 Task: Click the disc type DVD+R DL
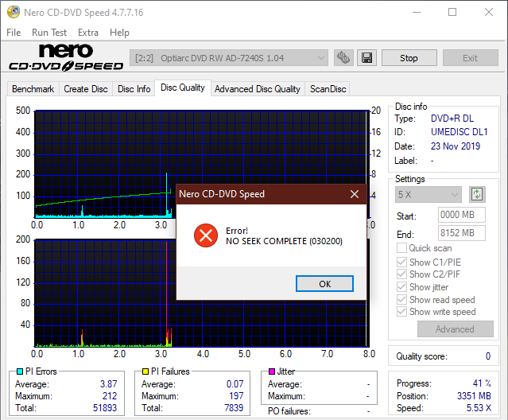(452, 119)
